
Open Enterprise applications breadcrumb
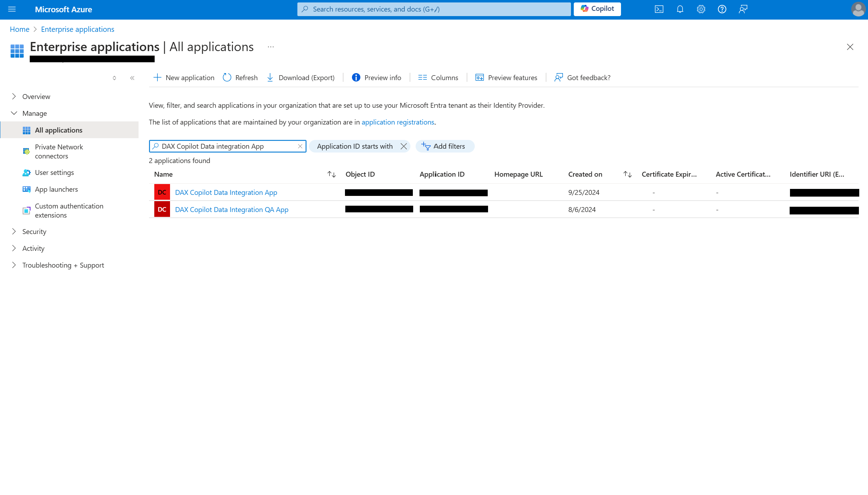point(78,29)
